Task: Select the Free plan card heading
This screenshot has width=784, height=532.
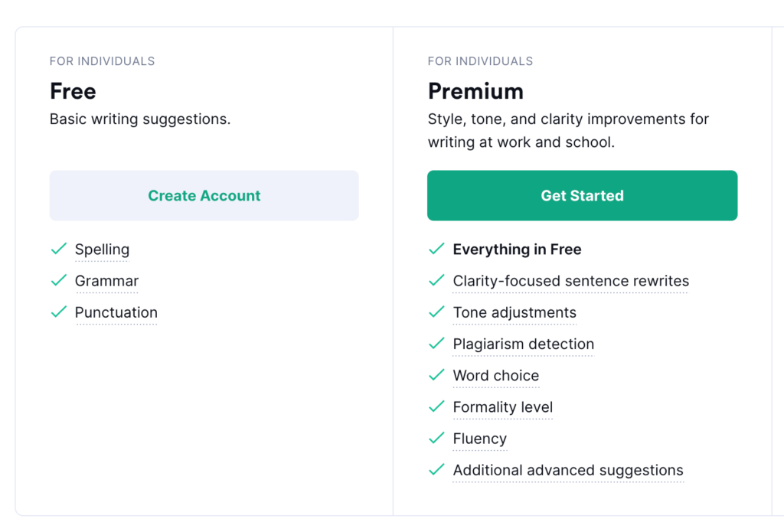Action: (x=72, y=90)
